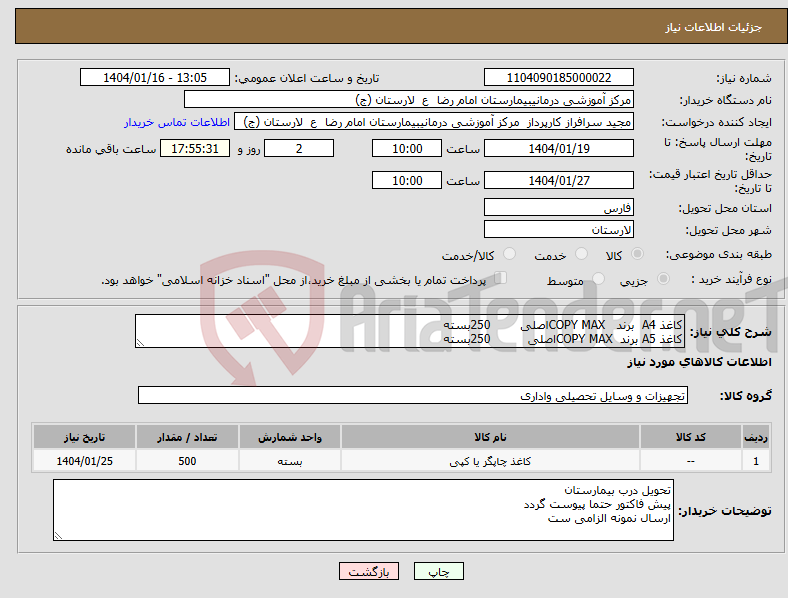Click the response deadline date 1404/01/19
The image size is (788, 598).
click(558, 148)
